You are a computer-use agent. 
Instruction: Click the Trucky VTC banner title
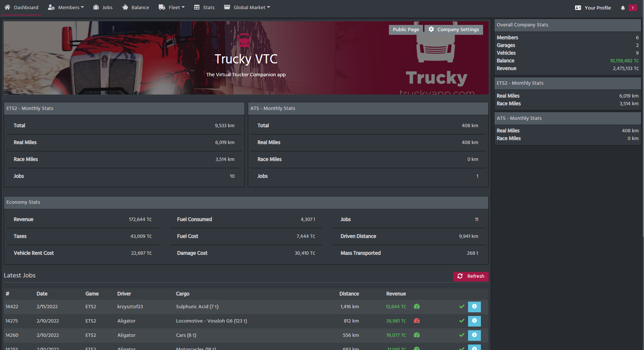click(246, 59)
